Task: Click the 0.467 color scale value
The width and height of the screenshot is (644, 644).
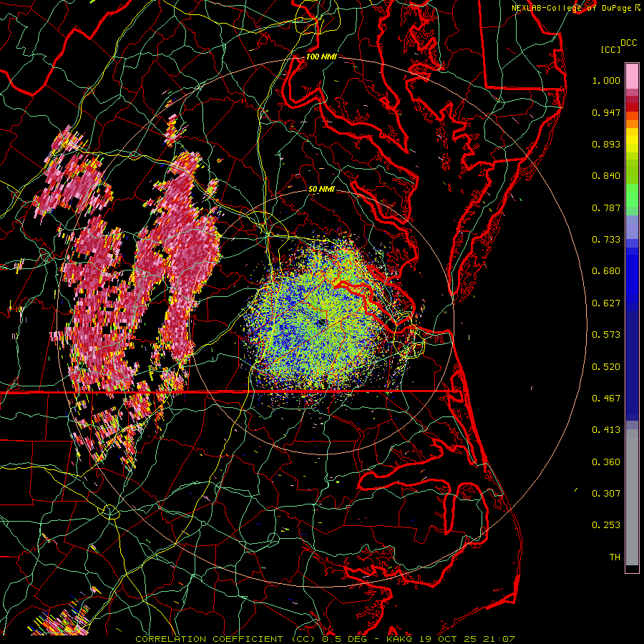Action: (x=606, y=399)
